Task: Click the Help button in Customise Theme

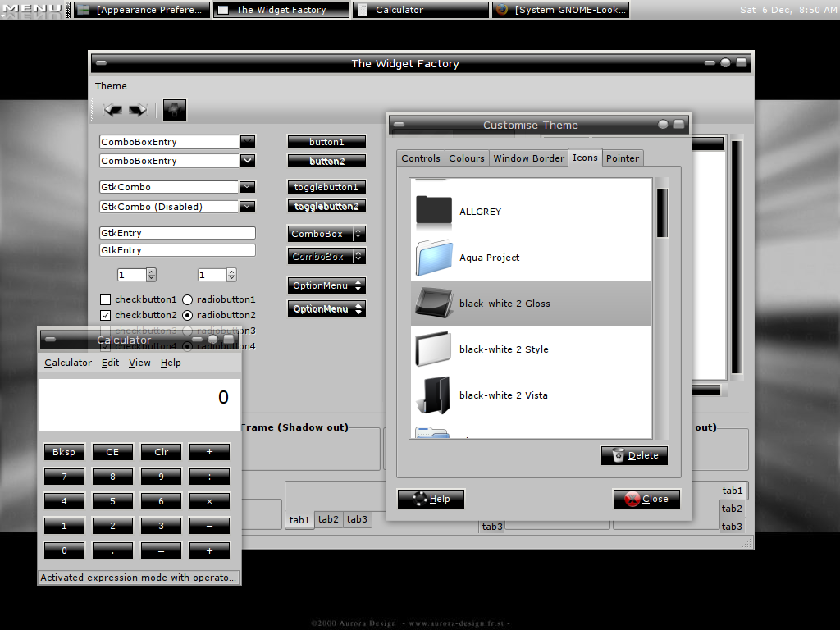Action: [431, 499]
